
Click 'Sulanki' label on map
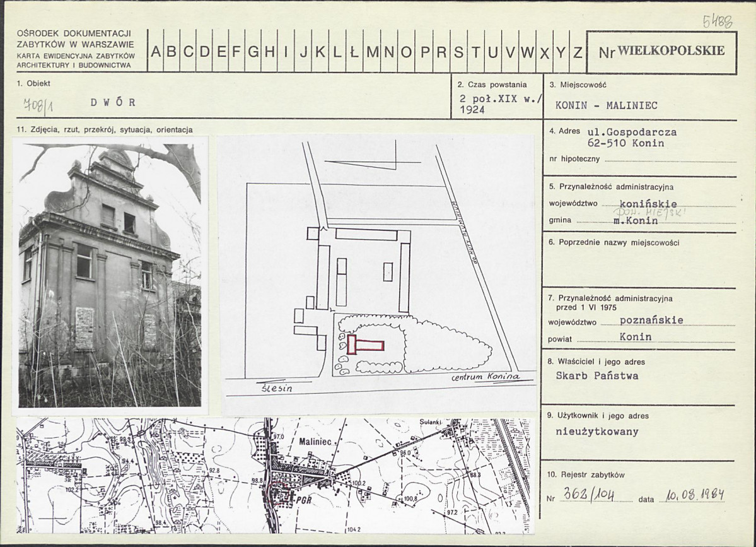point(431,422)
